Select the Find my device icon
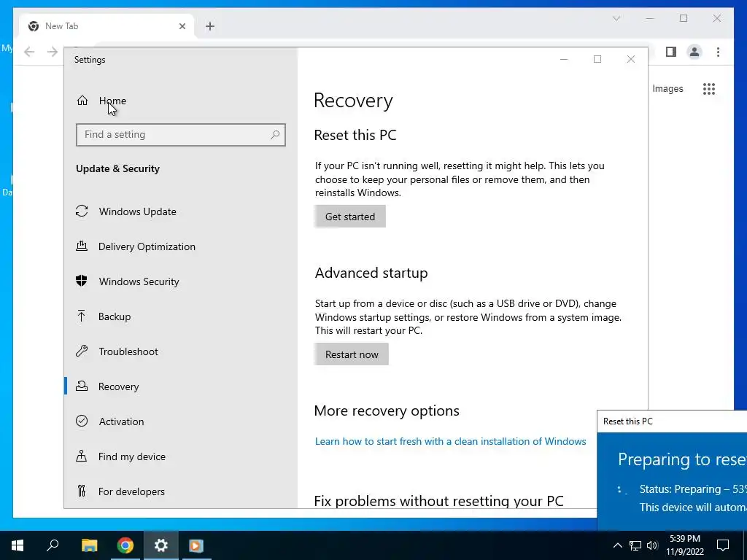Viewport: 747px width, 560px height. [82, 456]
